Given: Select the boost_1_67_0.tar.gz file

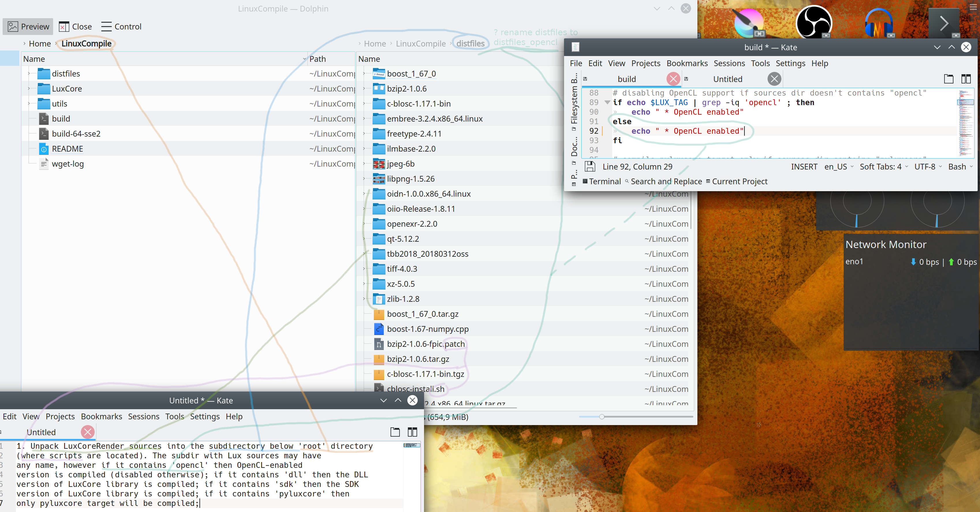Looking at the screenshot, I should point(422,314).
